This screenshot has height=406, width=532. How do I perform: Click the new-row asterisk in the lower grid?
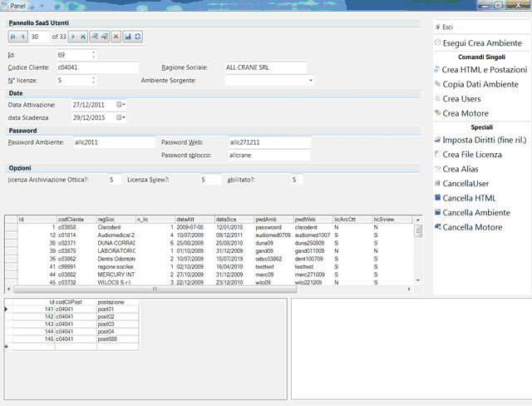point(7,347)
